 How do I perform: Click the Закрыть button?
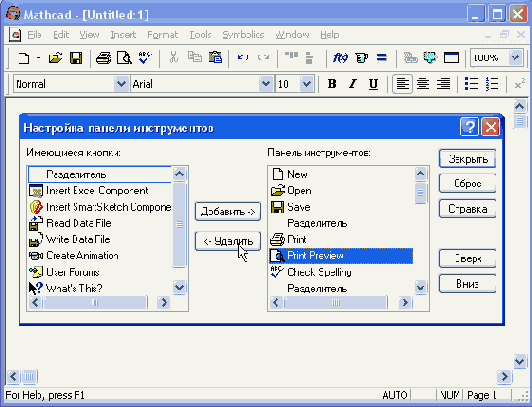click(467, 159)
